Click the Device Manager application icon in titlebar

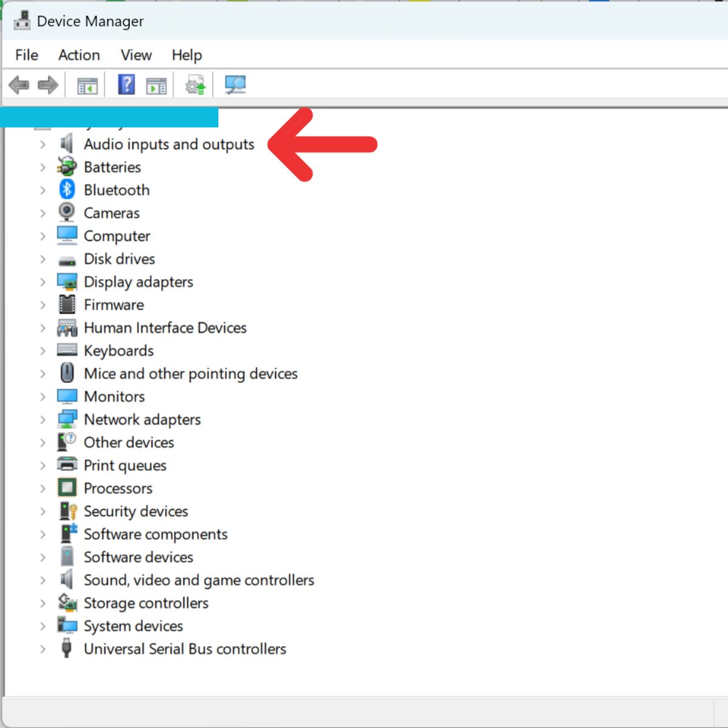click(21, 20)
